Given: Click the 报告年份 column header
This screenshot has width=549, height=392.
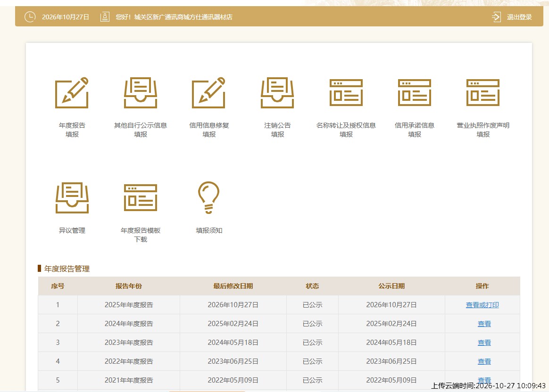Looking at the screenshot, I should (128, 286).
